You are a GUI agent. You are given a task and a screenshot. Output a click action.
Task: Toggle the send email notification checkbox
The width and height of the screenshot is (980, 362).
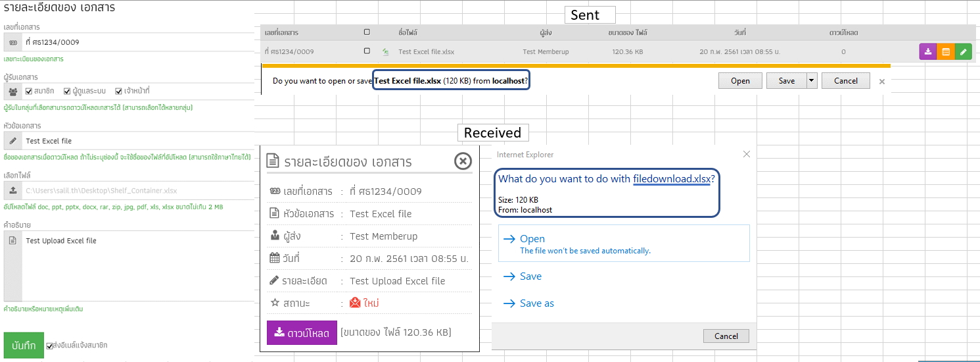[50, 346]
